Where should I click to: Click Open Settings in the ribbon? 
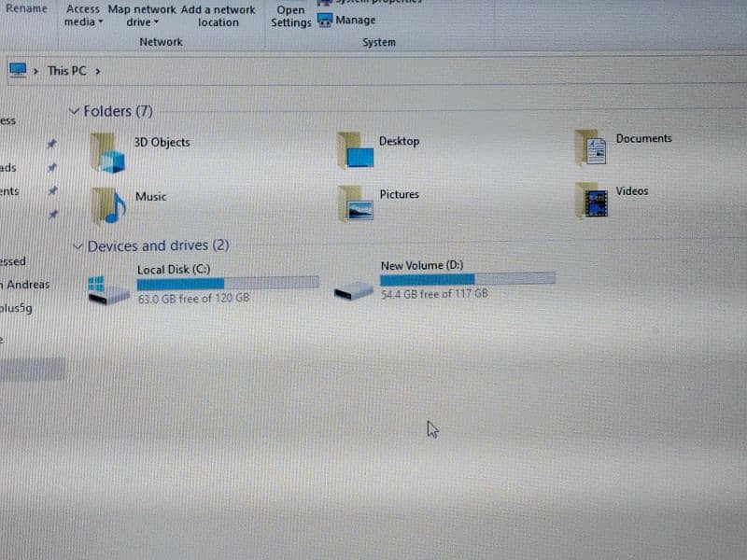click(290, 16)
